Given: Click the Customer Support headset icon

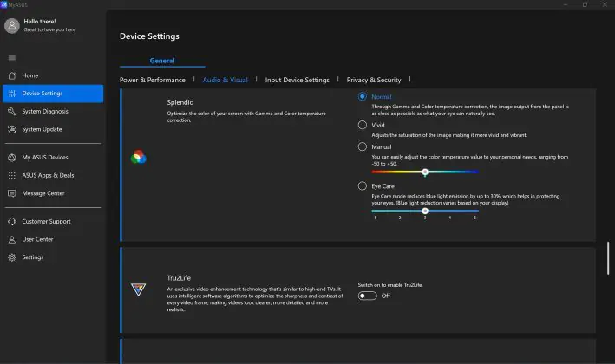Looking at the screenshot, I should [12, 221].
